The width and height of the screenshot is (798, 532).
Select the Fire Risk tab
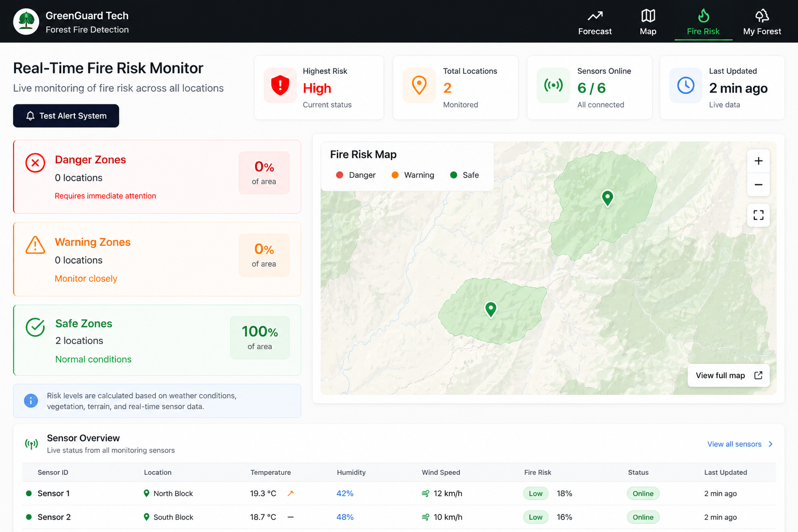point(703,22)
